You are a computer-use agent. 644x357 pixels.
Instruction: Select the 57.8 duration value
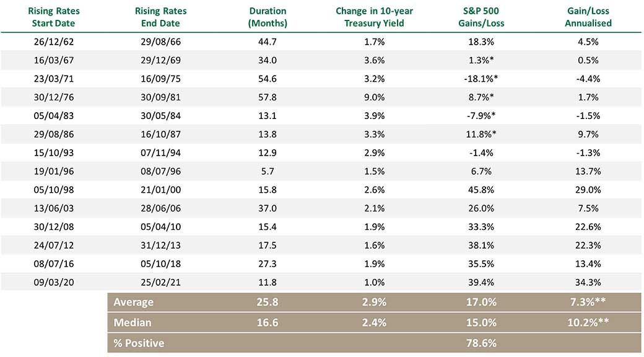268,97
